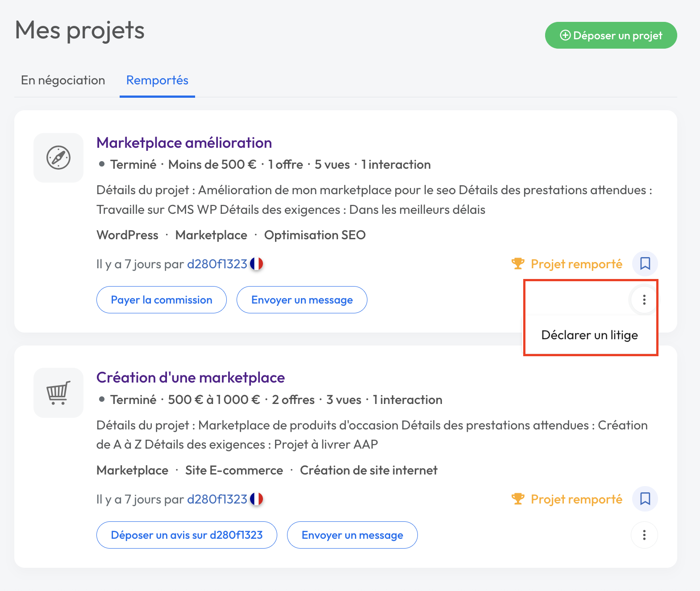Toggle bookmark on Création d'une marketplace

[x=645, y=499]
